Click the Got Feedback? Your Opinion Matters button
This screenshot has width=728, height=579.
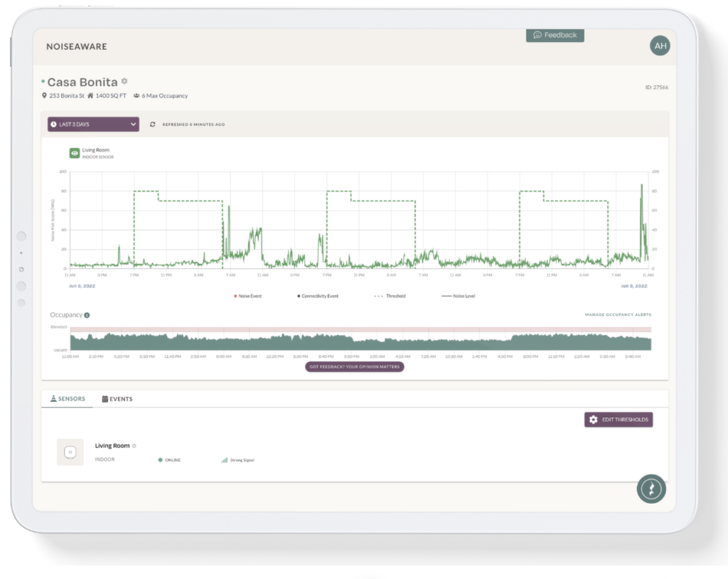[x=354, y=366]
